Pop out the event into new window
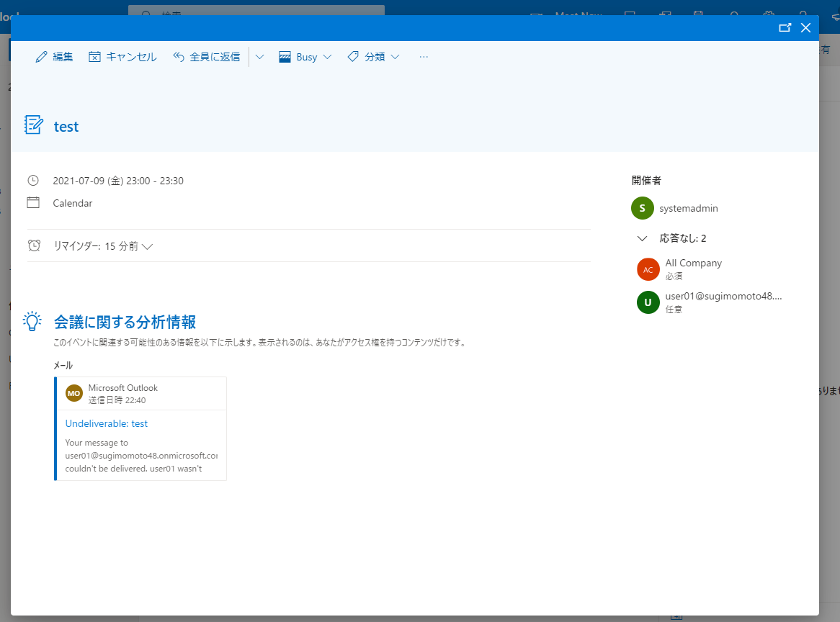Image resolution: width=840 pixels, height=622 pixels. pos(785,28)
